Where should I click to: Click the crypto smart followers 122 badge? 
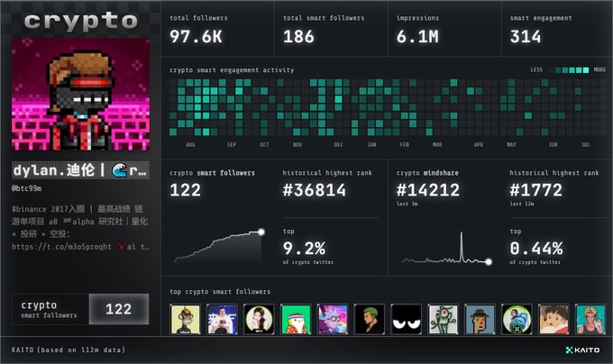point(80,309)
